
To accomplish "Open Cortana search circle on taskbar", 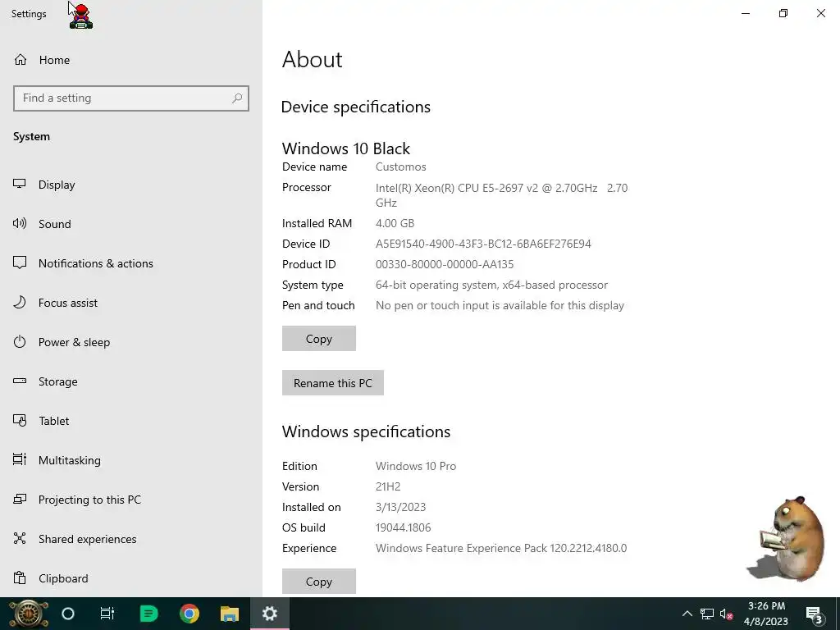I will [68, 614].
